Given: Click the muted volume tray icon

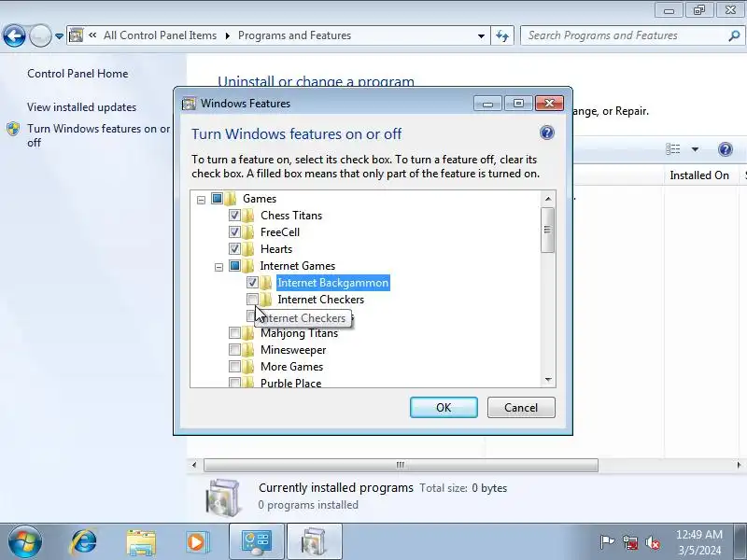Looking at the screenshot, I should [x=652, y=542].
